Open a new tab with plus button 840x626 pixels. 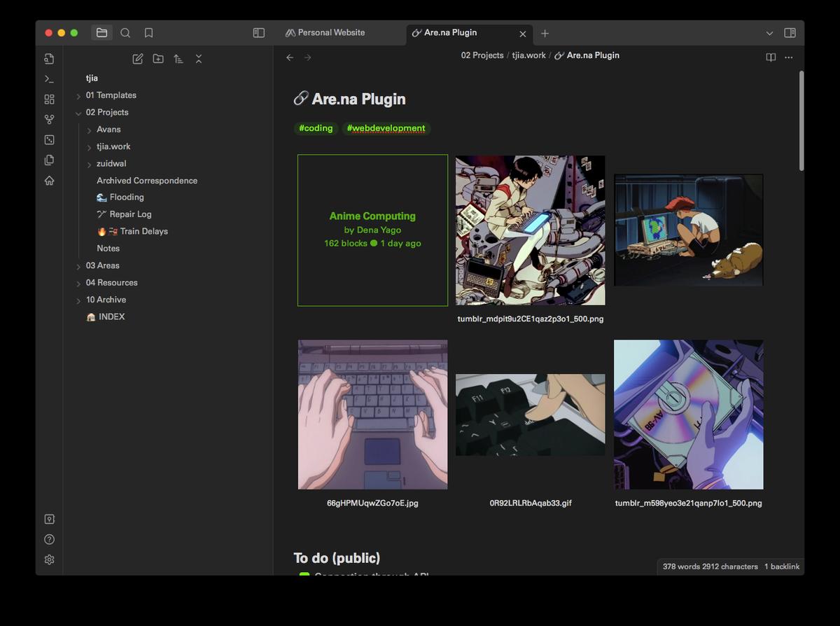coord(545,34)
